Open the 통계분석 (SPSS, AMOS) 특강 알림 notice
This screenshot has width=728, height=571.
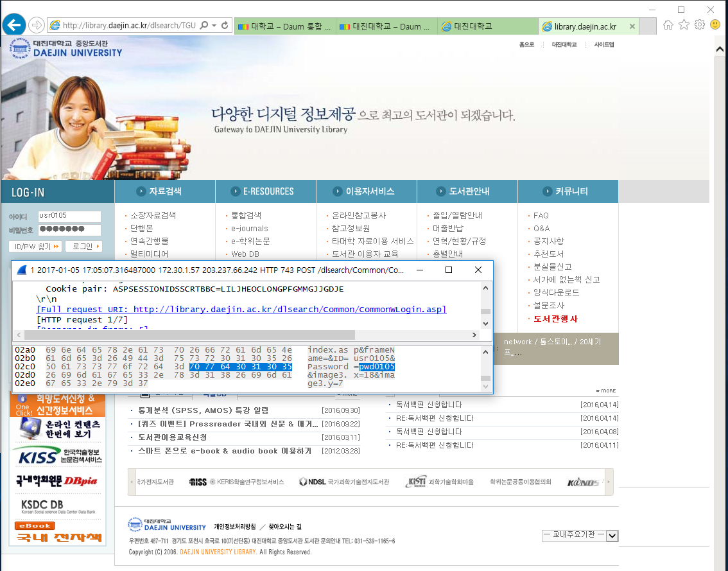coord(204,410)
